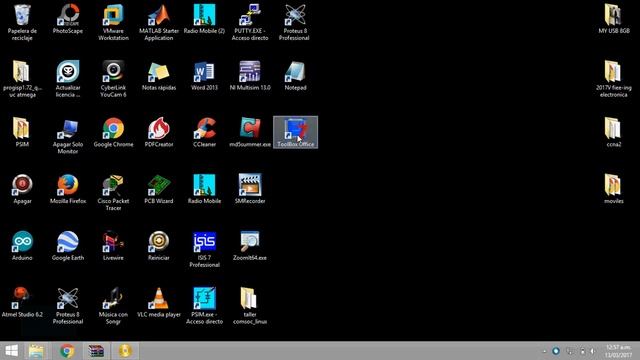Image resolution: width=640 pixels, height=360 pixels.
Task: Open Notas rápidas sticky notes shortcut
Action: pyautogui.click(x=159, y=76)
